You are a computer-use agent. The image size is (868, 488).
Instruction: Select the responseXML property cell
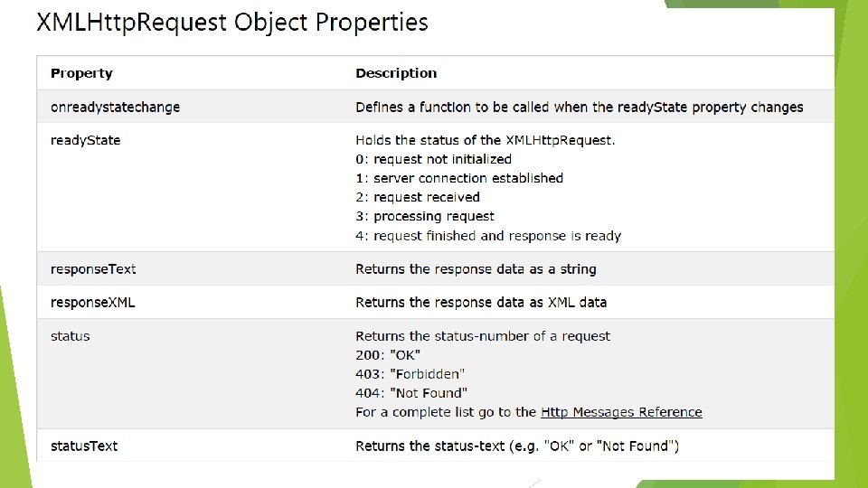click(x=92, y=303)
